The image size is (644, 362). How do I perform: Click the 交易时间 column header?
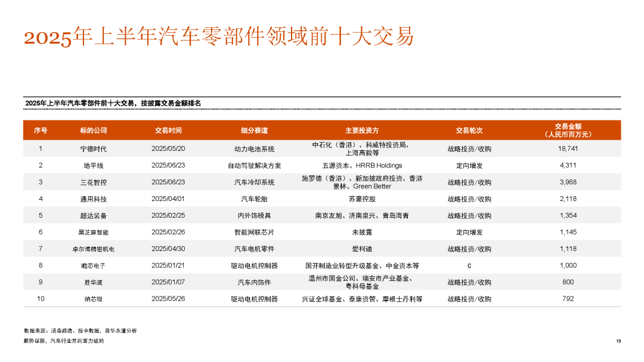pos(168,130)
